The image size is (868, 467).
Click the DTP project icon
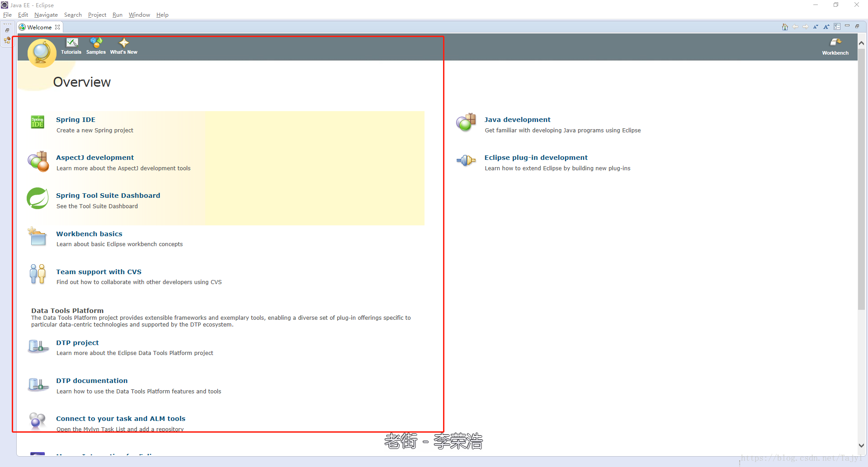38,346
